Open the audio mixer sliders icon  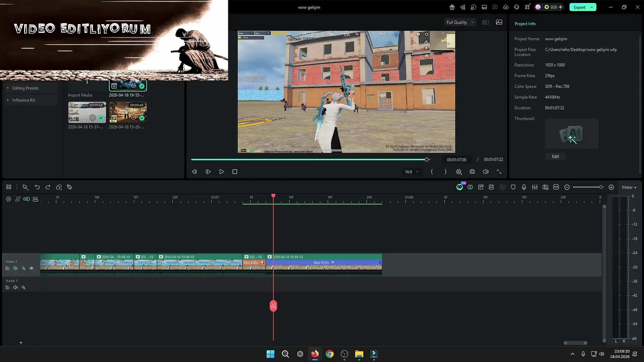[535, 187]
